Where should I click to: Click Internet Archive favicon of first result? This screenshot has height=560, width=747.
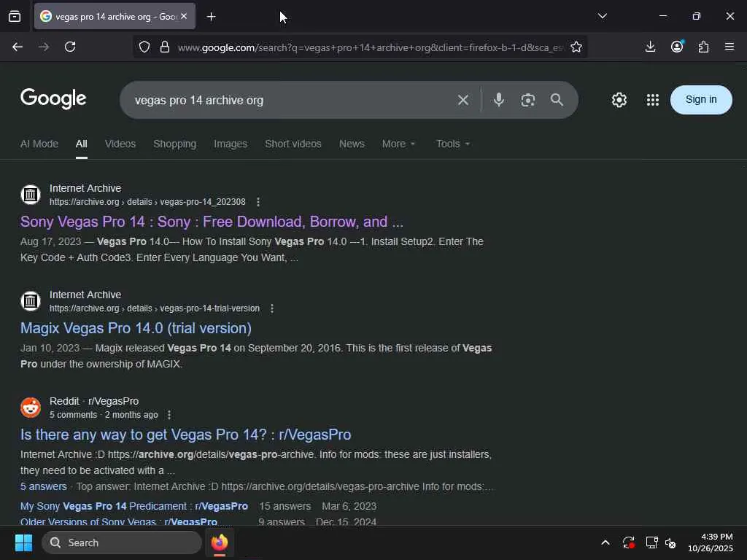(x=31, y=194)
